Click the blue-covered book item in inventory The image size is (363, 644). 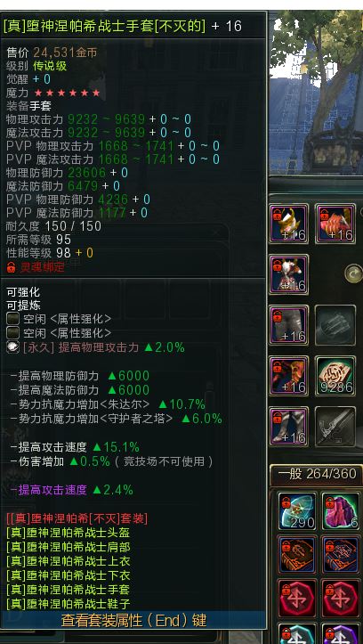[340, 554]
